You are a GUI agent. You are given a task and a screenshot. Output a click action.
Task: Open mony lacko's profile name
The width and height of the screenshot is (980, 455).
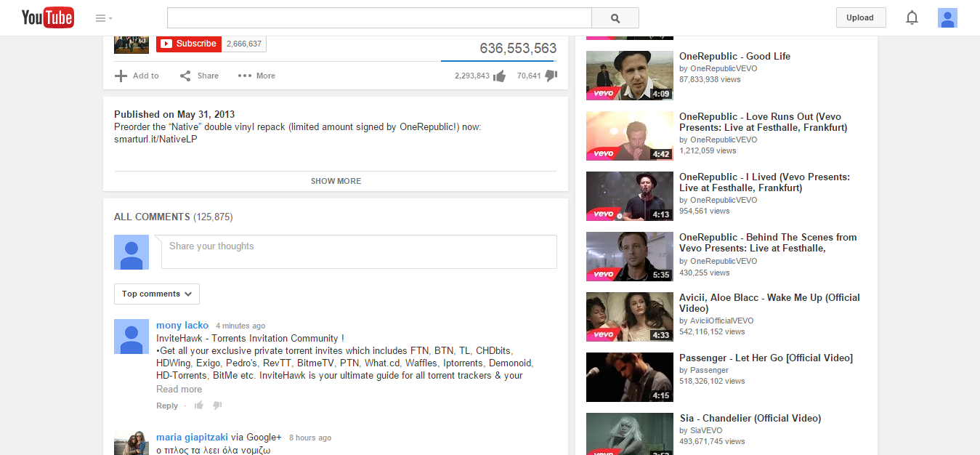click(x=182, y=326)
